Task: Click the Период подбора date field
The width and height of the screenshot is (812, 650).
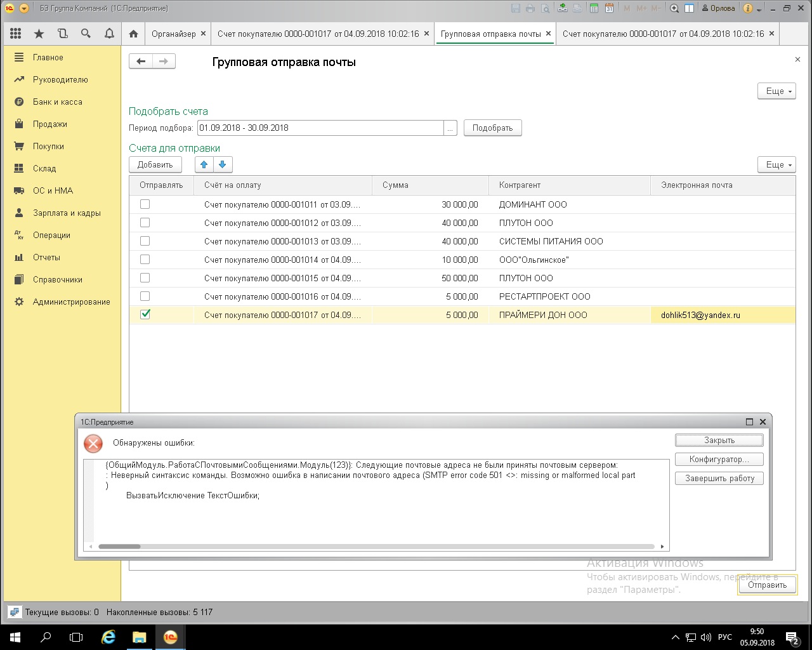Action: 320,128
